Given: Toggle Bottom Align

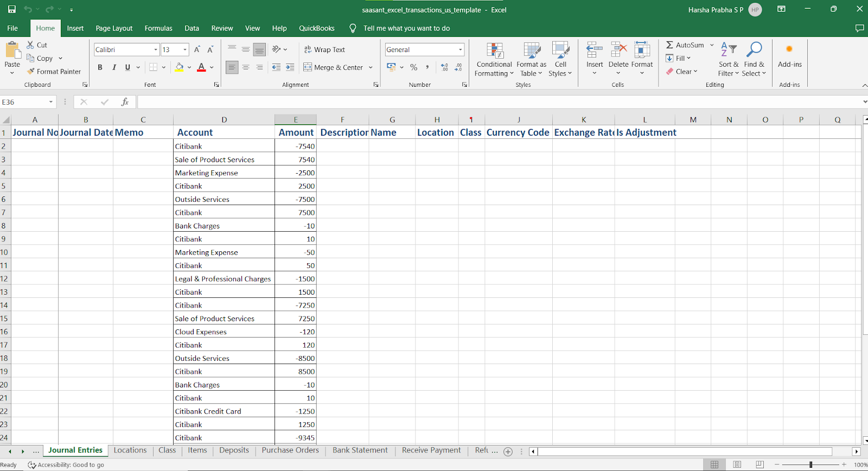Looking at the screenshot, I should click(x=259, y=49).
